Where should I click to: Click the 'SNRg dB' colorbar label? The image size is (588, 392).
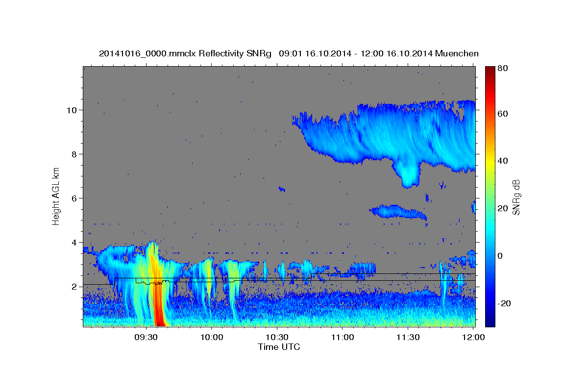tap(516, 197)
